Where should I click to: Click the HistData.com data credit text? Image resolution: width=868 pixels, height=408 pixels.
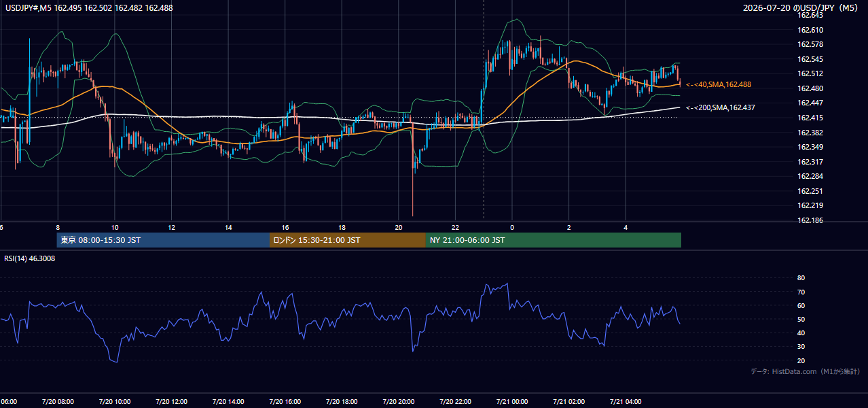tap(806, 371)
